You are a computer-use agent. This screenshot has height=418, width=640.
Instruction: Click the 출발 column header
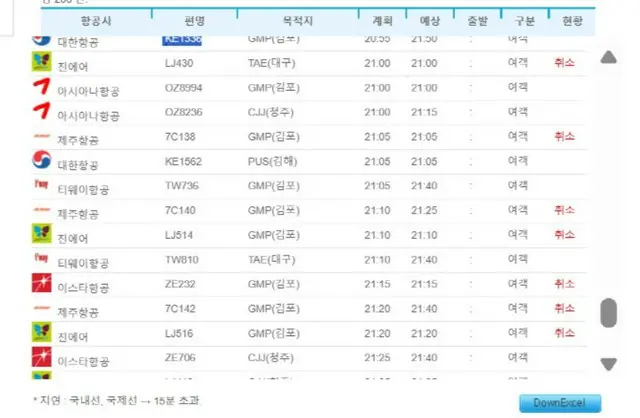[478, 21]
